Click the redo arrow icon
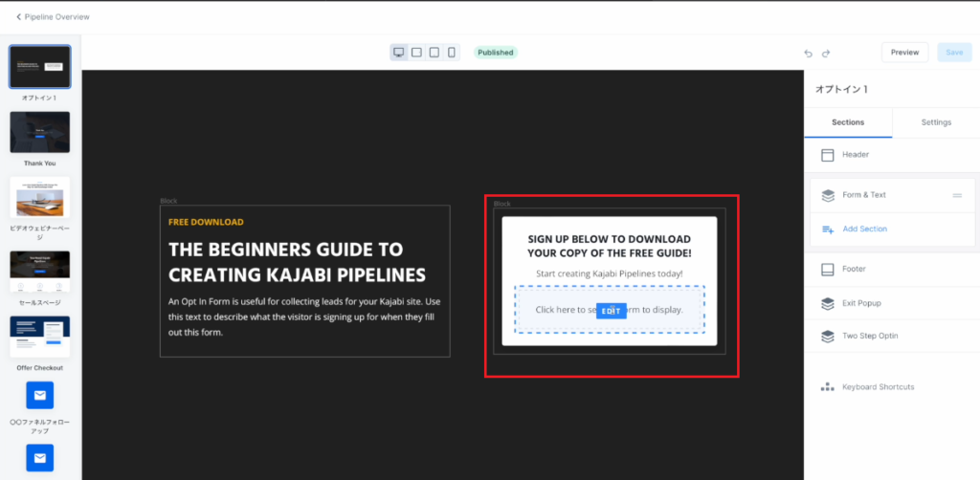 [826, 54]
